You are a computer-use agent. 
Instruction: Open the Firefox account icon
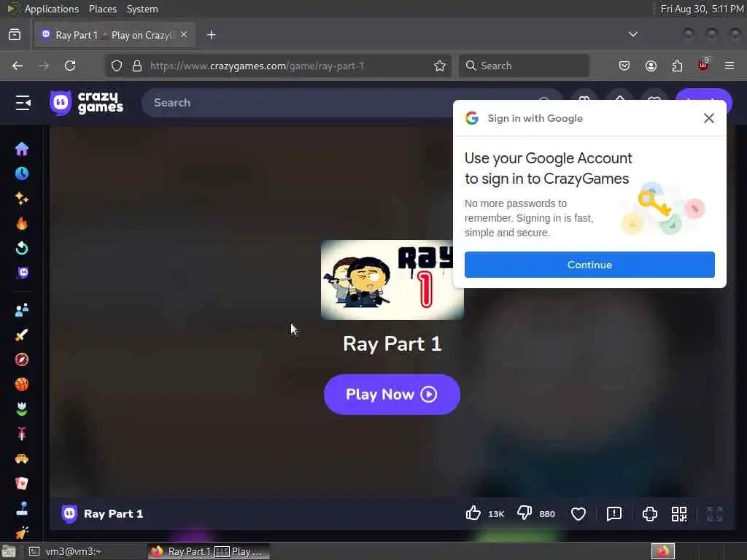click(651, 66)
